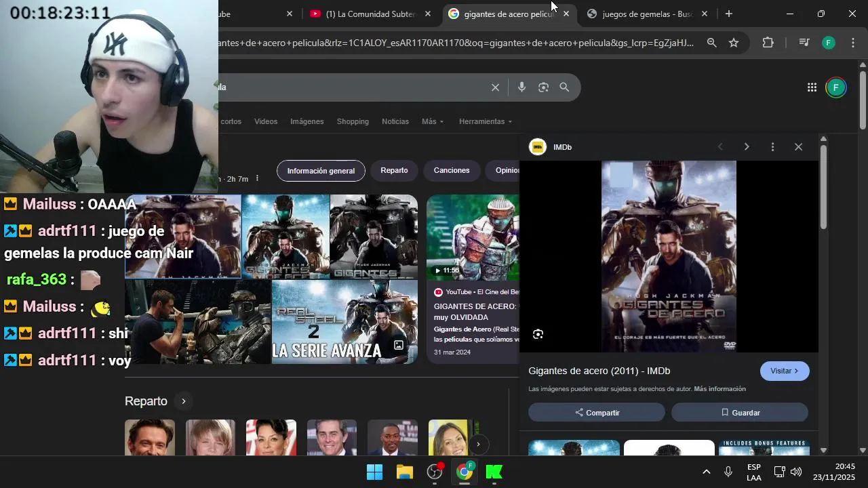
Task: Open Chrome taskbar icon
Action: pyautogui.click(x=465, y=472)
